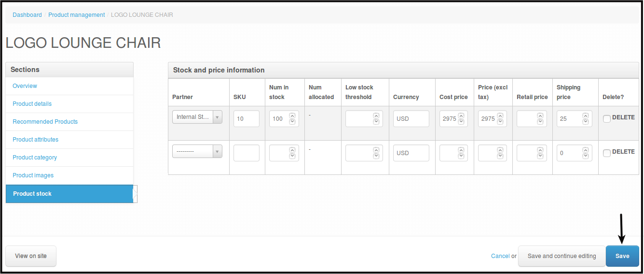Click the blue Save button
This screenshot has width=644, height=274.
622,256
